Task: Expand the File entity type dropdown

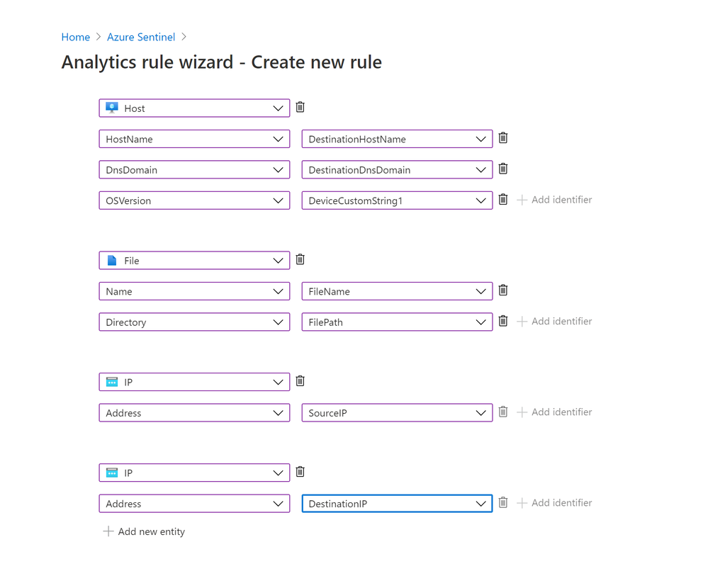Action: pos(194,261)
